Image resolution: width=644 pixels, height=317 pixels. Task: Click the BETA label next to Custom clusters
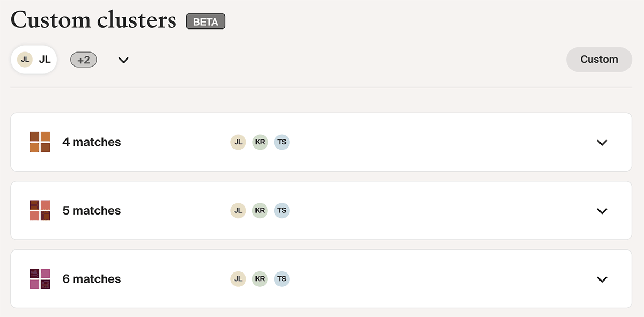tap(206, 21)
